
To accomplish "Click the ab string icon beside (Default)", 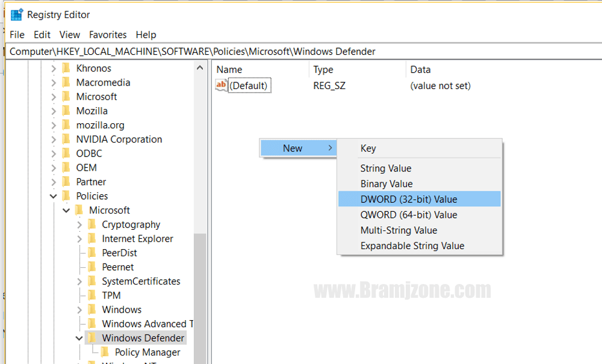I will point(221,85).
